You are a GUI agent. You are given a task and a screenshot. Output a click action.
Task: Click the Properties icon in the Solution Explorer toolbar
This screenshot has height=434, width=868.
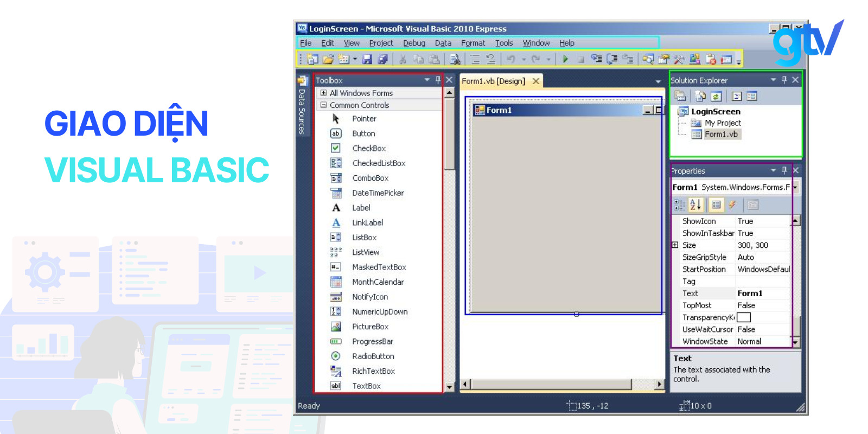[680, 97]
